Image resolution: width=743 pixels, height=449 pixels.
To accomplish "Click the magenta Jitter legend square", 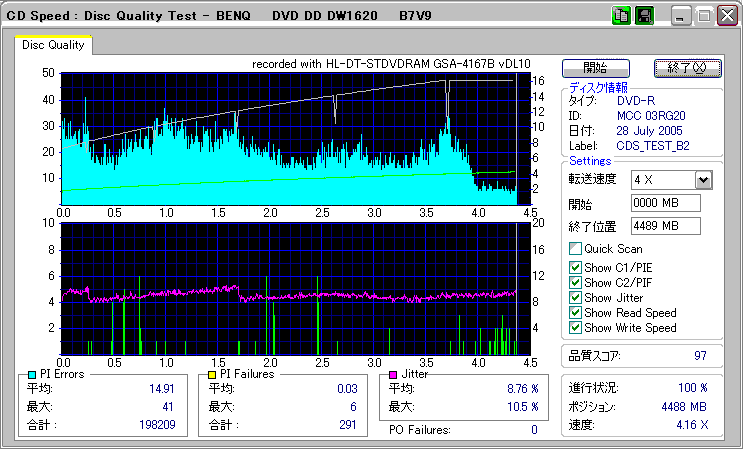I will point(394,374).
